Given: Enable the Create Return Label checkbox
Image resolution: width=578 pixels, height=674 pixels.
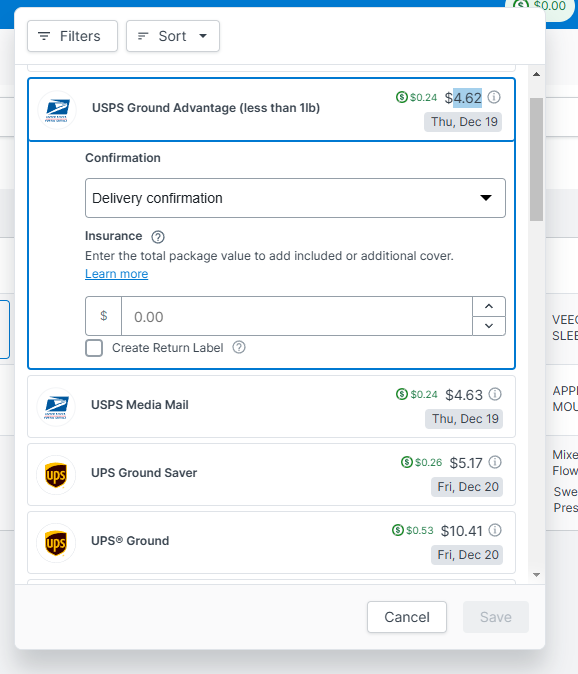Looking at the screenshot, I should (x=94, y=348).
